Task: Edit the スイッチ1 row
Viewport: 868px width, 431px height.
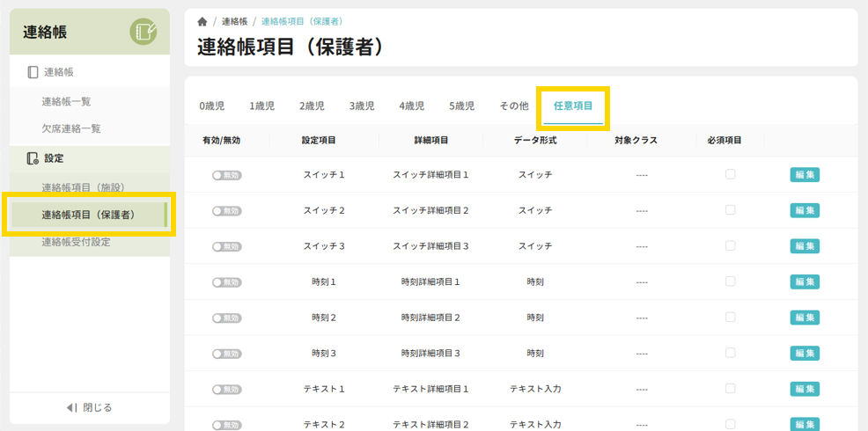Action: tap(805, 175)
